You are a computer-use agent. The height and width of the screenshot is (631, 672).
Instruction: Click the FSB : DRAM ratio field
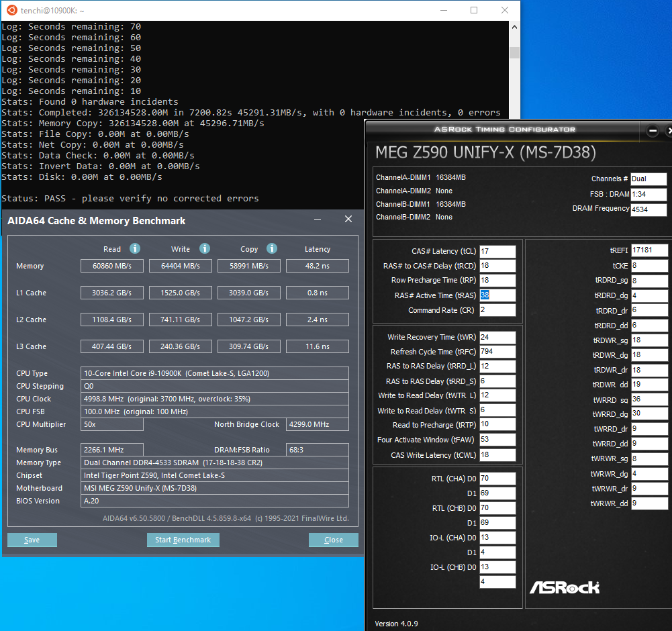point(649,194)
